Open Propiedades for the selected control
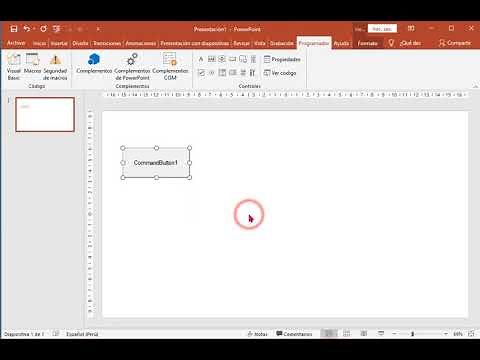The width and height of the screenshot is (480, 360). pos(282,59)
